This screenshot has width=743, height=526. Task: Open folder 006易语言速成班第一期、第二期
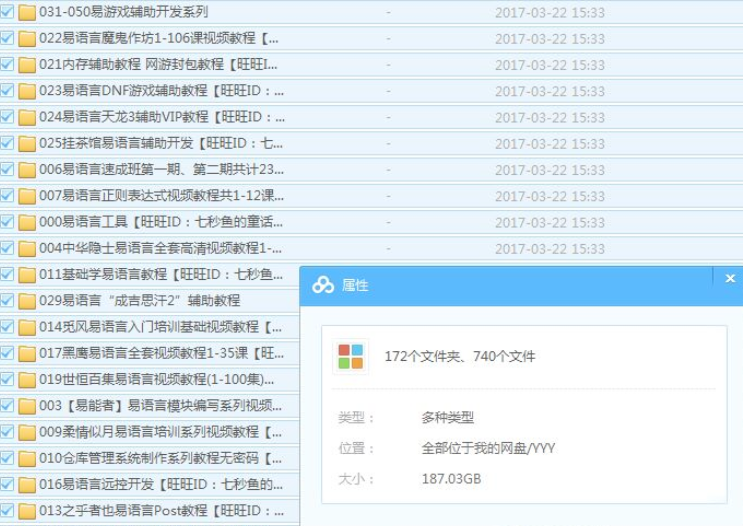tap(161, 170)
